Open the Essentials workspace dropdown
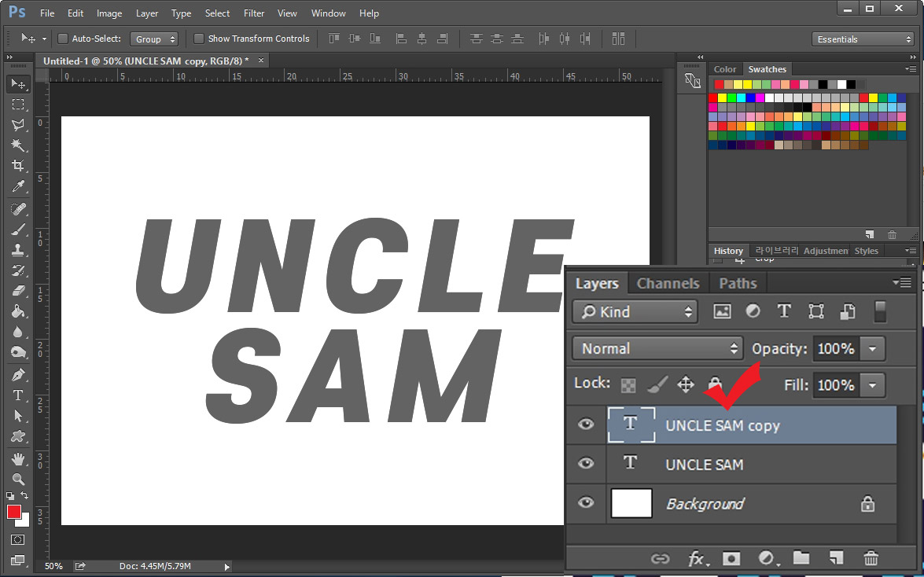Screen dimensions: 924x577 tap(863, 39)
